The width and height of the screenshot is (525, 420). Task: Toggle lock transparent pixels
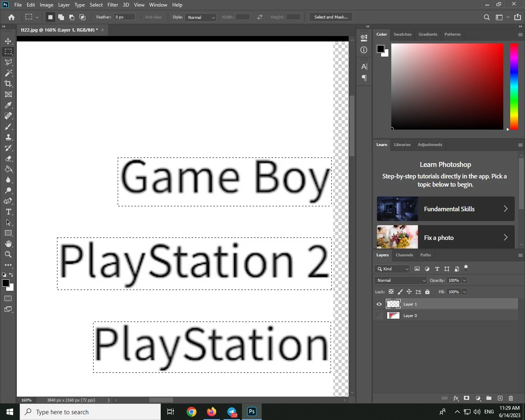click(x=391, y=292)
